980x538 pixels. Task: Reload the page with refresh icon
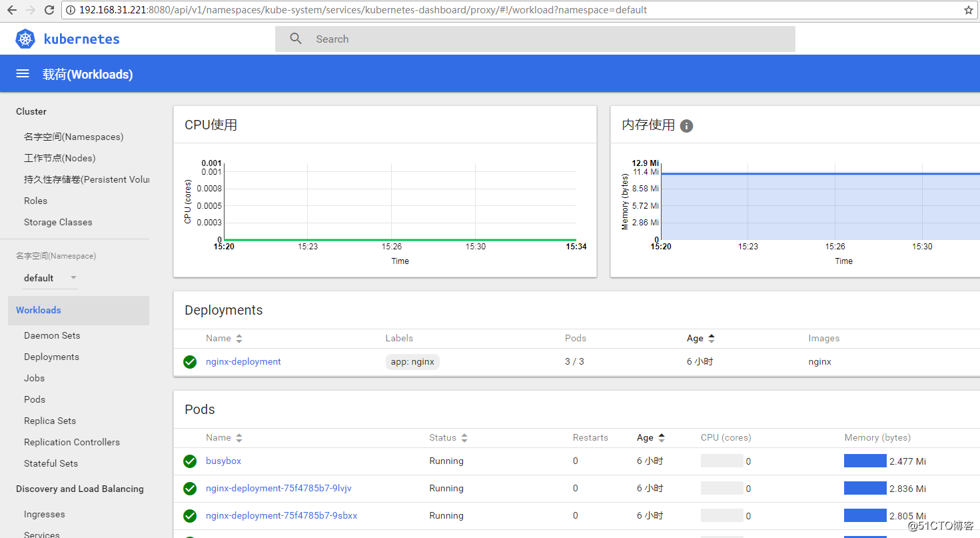[49, 10]
